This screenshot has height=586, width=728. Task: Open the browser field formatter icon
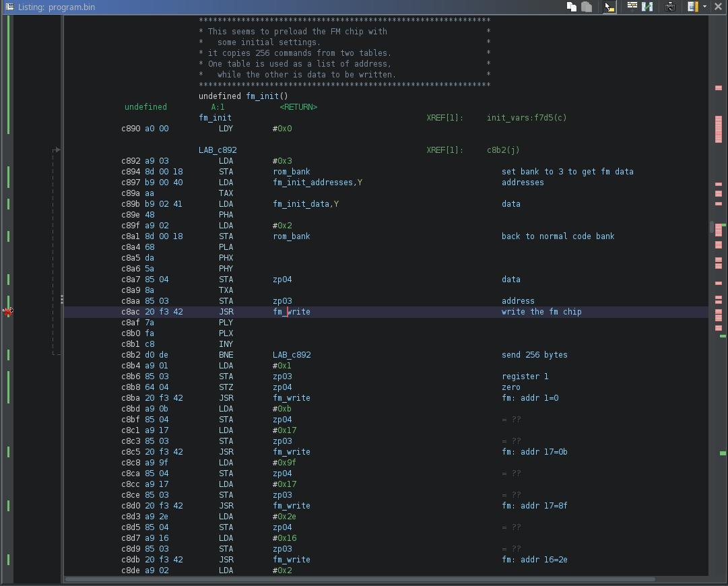point(632,6)
